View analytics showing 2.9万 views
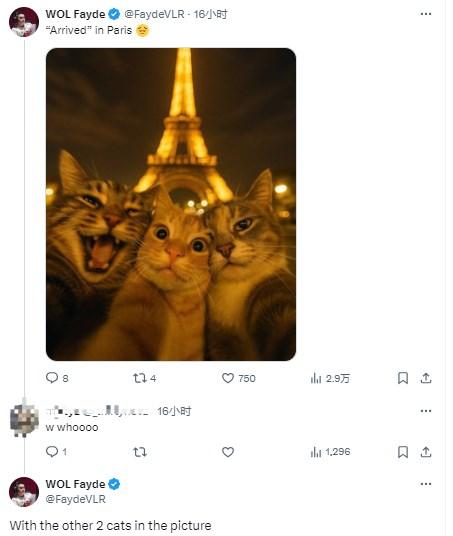Screen dimensions: 453x536 pos(330,378)
